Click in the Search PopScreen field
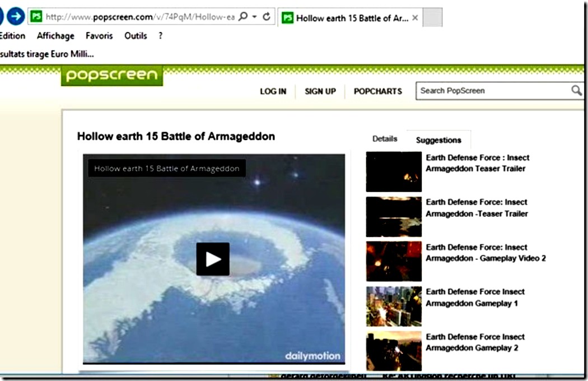588x381 pixels. coord(493,91)
